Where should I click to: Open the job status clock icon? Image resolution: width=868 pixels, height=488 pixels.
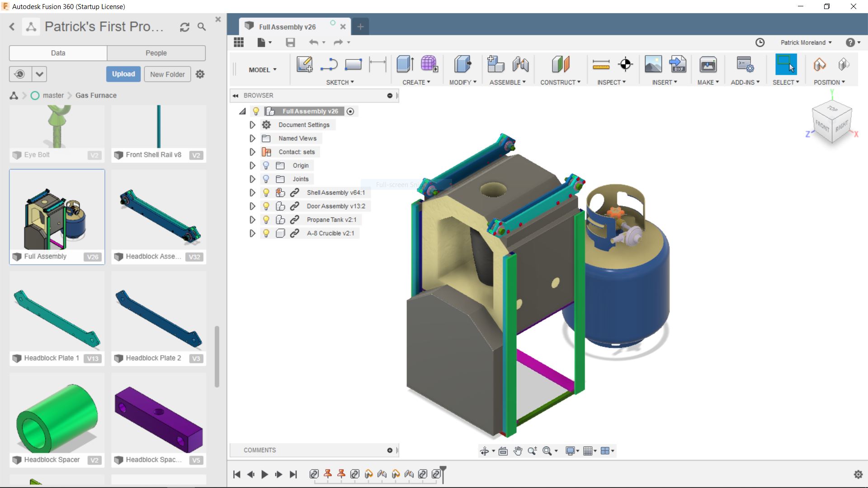pos(760,42)
